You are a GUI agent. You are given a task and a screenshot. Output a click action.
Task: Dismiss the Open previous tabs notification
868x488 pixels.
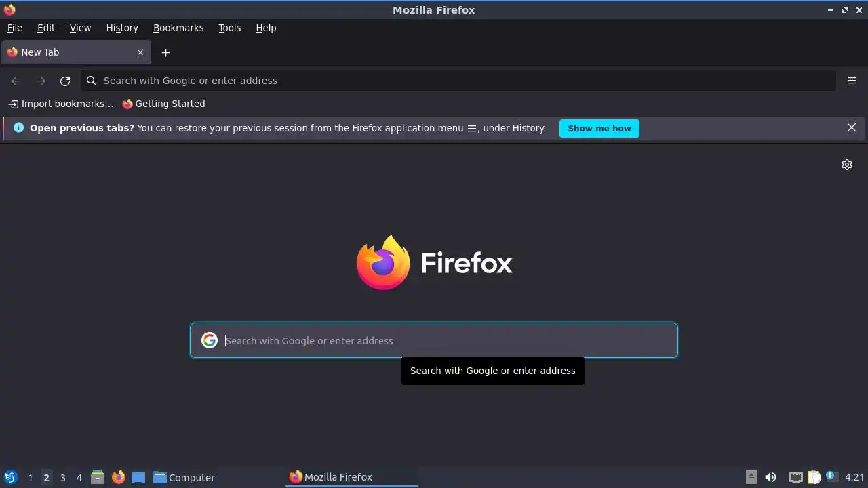pos(852,127)
